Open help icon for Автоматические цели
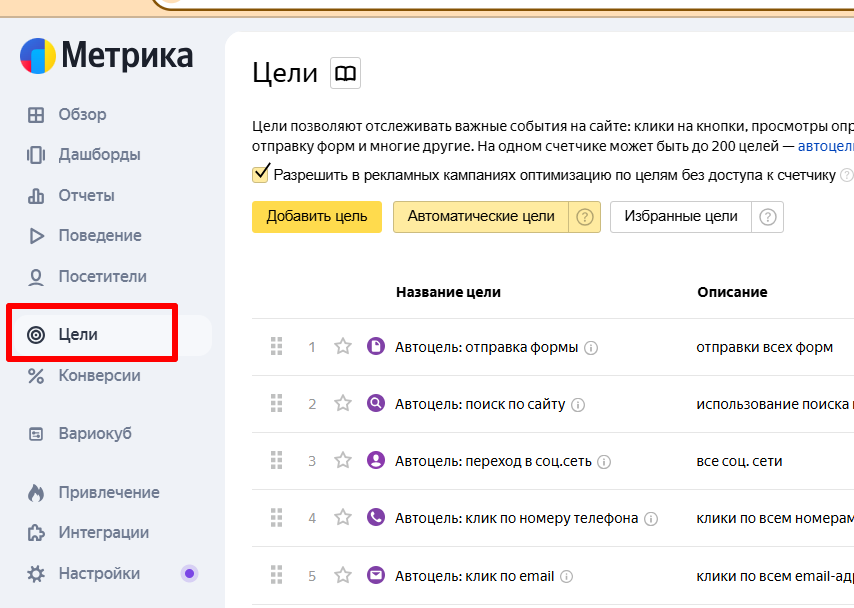854x608 pixels. tap(585, 217)
